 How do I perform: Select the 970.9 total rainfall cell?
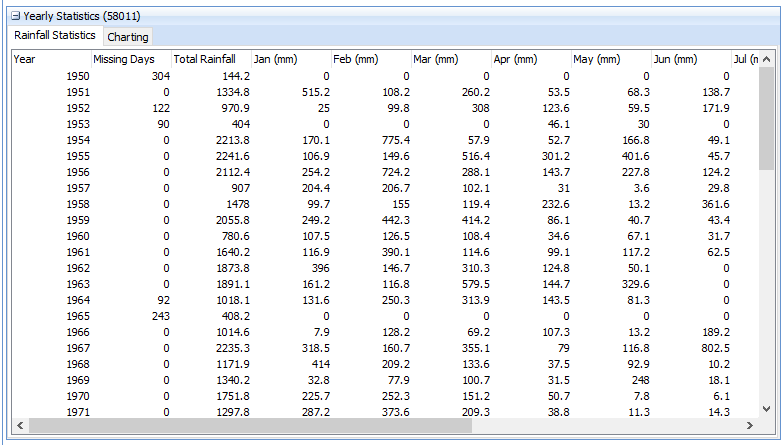(x=236, y=108)
